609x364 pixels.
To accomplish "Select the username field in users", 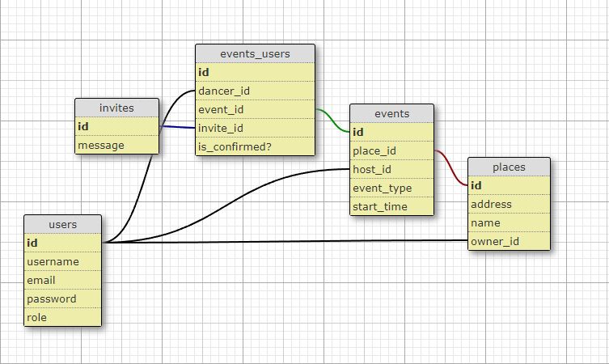I will tap(63, 261).
